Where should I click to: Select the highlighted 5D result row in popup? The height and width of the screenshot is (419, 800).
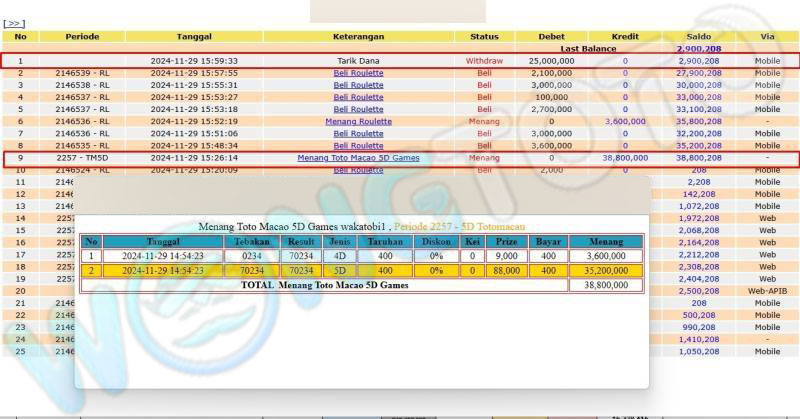360,270
